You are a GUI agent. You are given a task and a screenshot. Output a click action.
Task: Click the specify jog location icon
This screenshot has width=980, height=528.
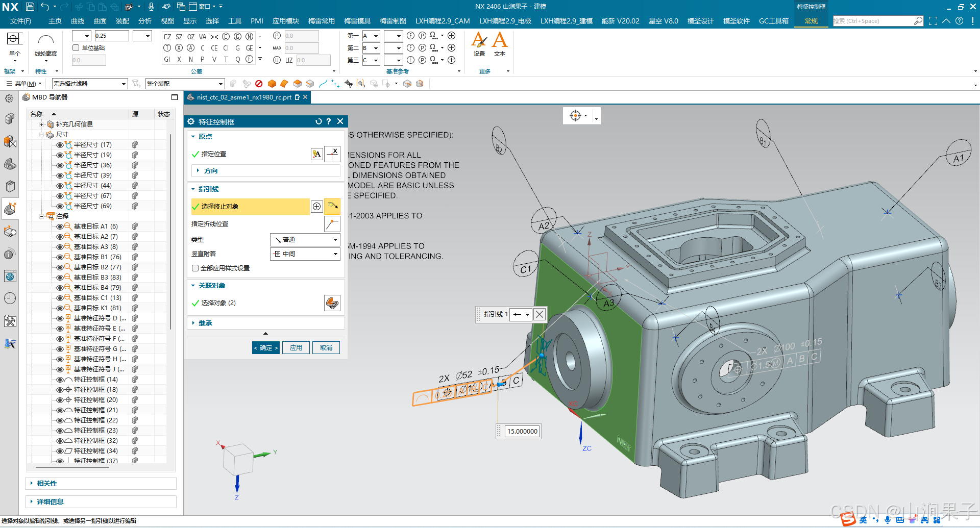coord(332,223)
